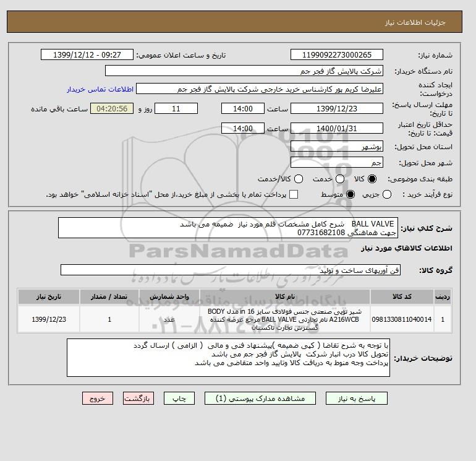Toggle the Islamic treasury payment checkbox
The width and height of the screenshot is (476, 461).
(x=294, y=194)
